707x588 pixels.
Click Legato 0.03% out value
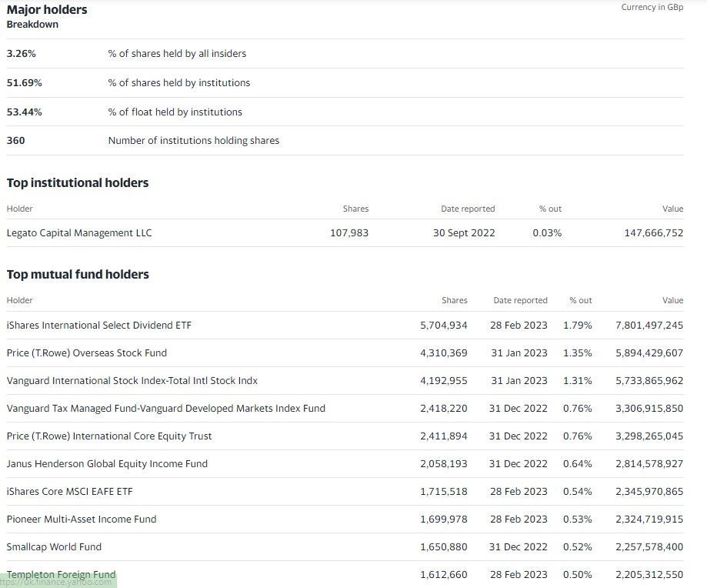[x=547, y=232]
